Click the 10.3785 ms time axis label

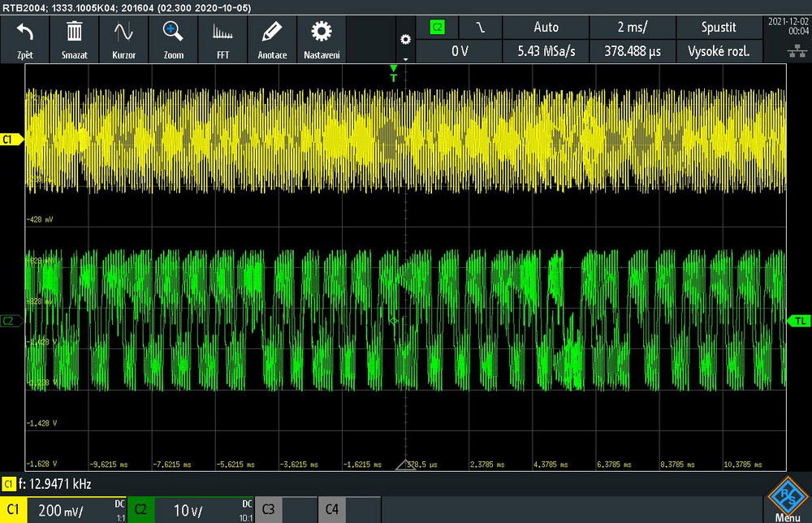point(743,465)
